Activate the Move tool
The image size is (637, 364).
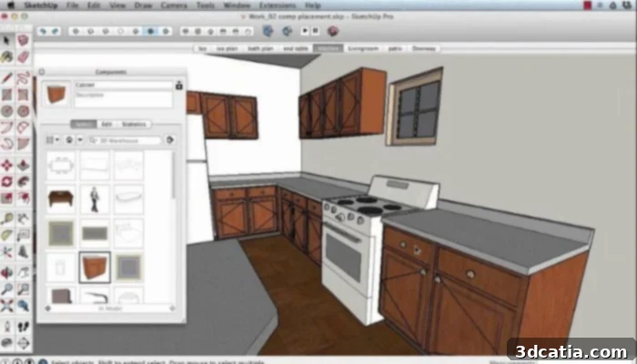[6, 165]
